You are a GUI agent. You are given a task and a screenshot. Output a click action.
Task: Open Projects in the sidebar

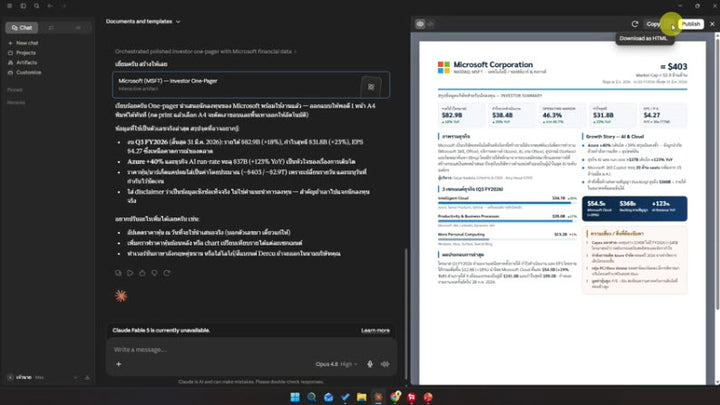click(x=22, y=53)
